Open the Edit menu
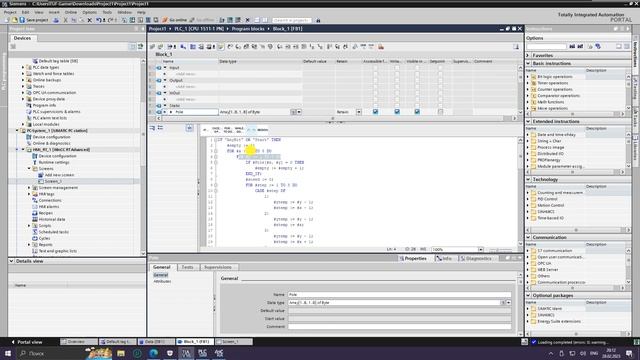This screenshot has width=640, height=360. 25,12
